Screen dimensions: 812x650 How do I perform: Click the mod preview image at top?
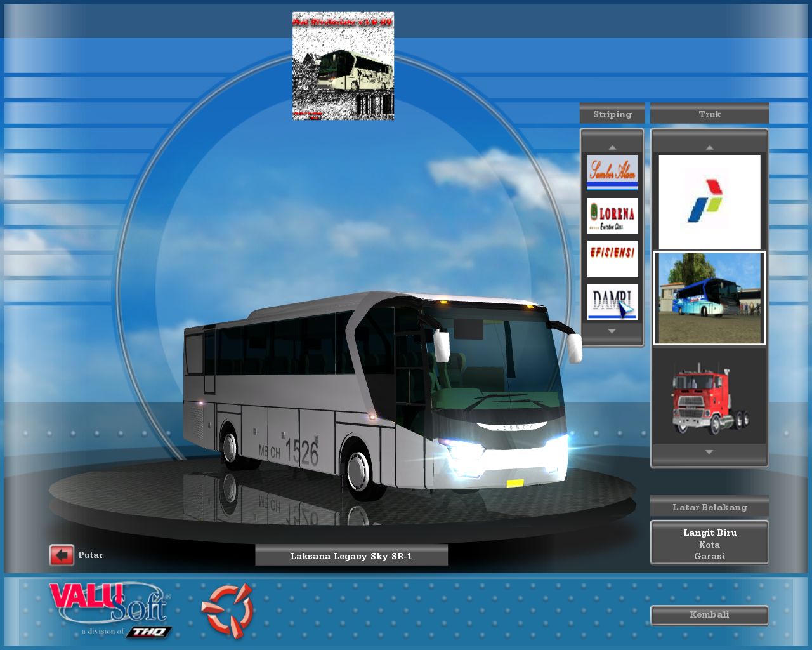pos(343,66)
